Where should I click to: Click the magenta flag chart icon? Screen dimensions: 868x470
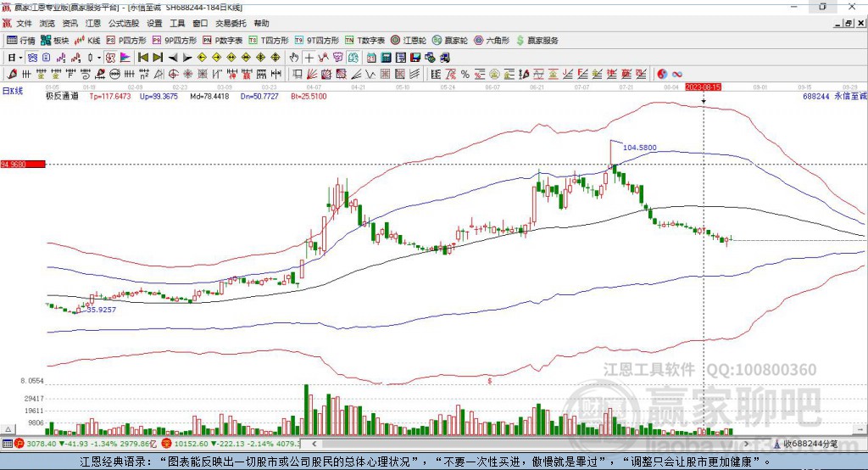coord(125,58)
